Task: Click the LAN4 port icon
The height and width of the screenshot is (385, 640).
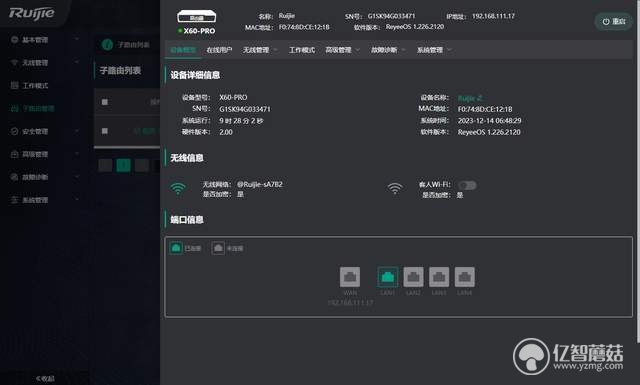Action: (x=464, y=277)
